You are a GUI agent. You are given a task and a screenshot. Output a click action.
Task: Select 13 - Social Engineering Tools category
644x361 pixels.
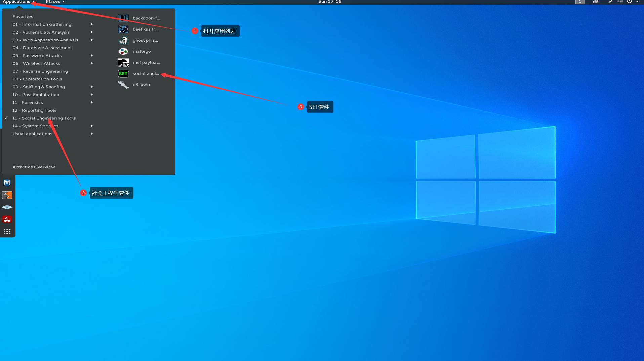[x=44, y=118]
